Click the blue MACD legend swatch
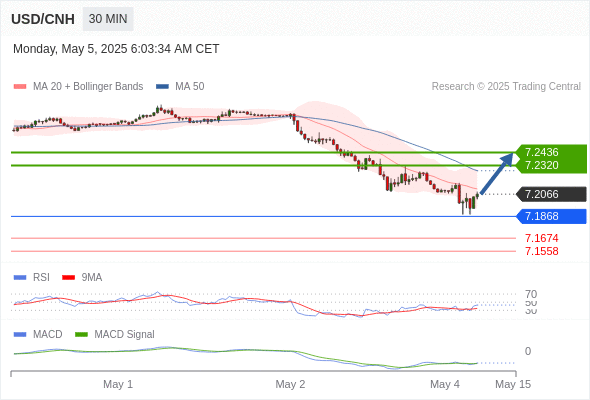Image resolution: width=590 pixels, height=400 pixels. pyautogui.click(x=20, y=335)
